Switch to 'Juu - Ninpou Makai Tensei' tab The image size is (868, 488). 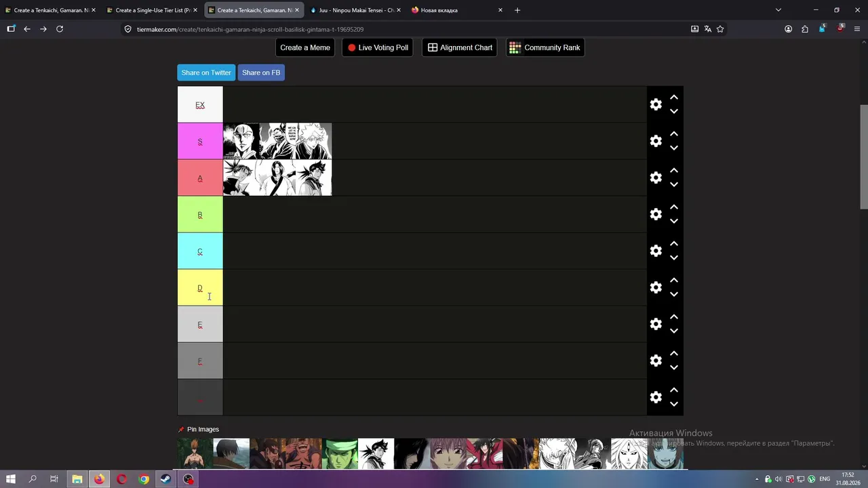(355, 10)
